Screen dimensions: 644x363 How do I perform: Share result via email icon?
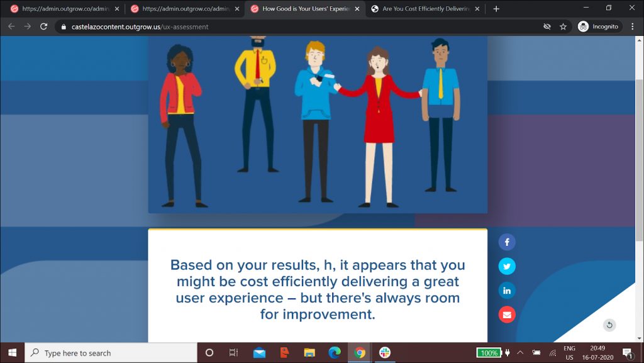[507, 314]
